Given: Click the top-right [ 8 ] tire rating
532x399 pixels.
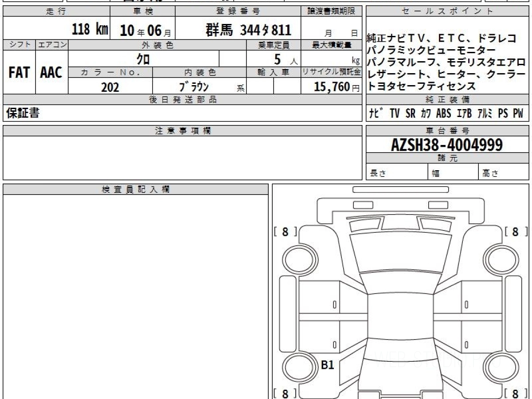Looking at the screenshot, I should point(515,231).
